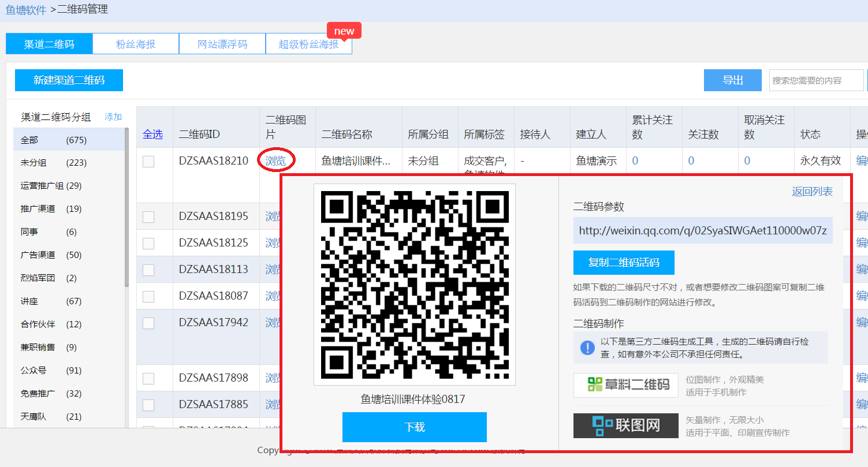
Task: Click the new badge on 超级粉丝海报
Action: (344, 31)
